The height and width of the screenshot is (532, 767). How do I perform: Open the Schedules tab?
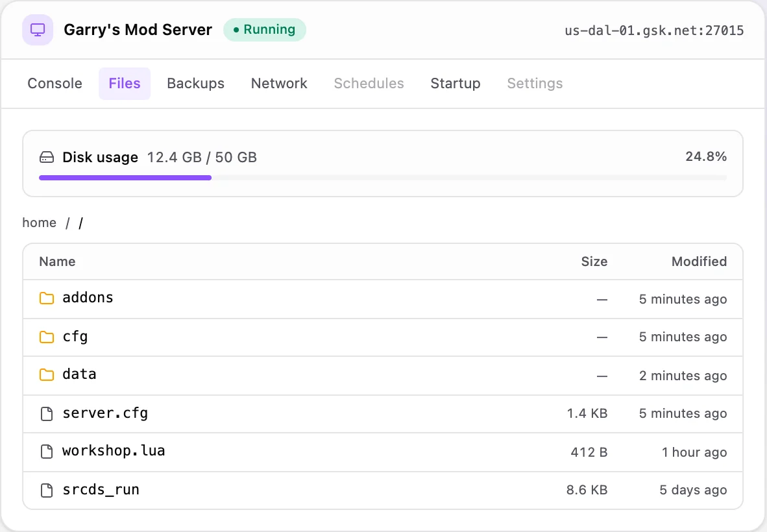click(369, 84)
